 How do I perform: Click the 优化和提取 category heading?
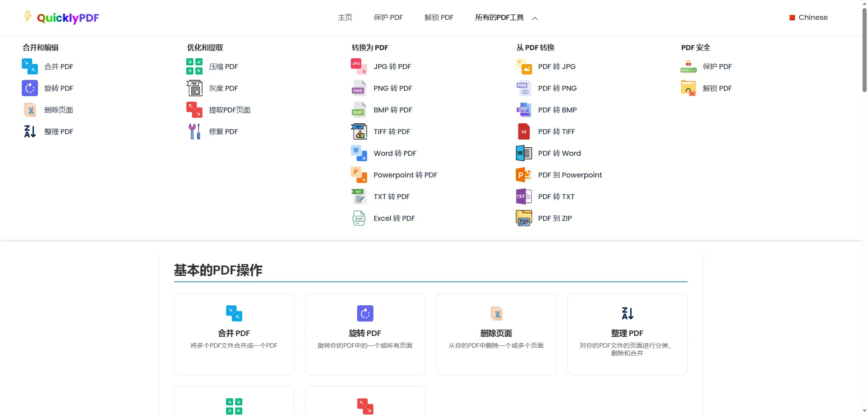pyautogui.click(x=205, y=47)
